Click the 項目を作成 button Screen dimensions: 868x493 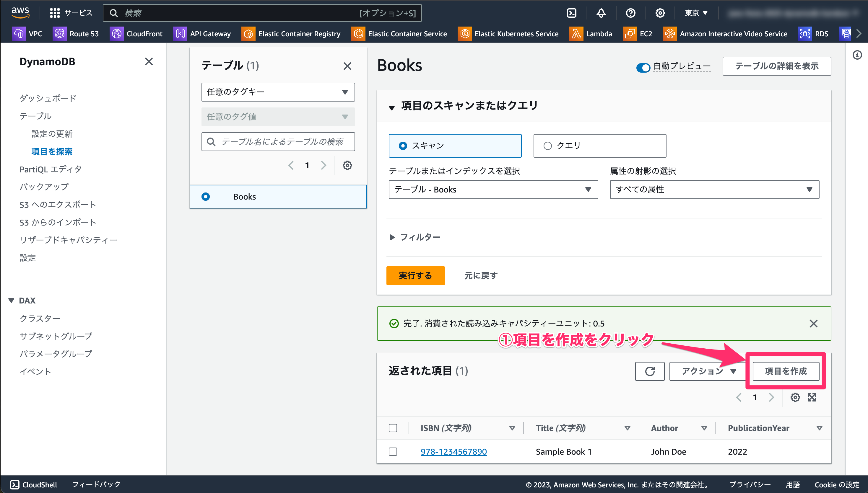coord(786,371)
